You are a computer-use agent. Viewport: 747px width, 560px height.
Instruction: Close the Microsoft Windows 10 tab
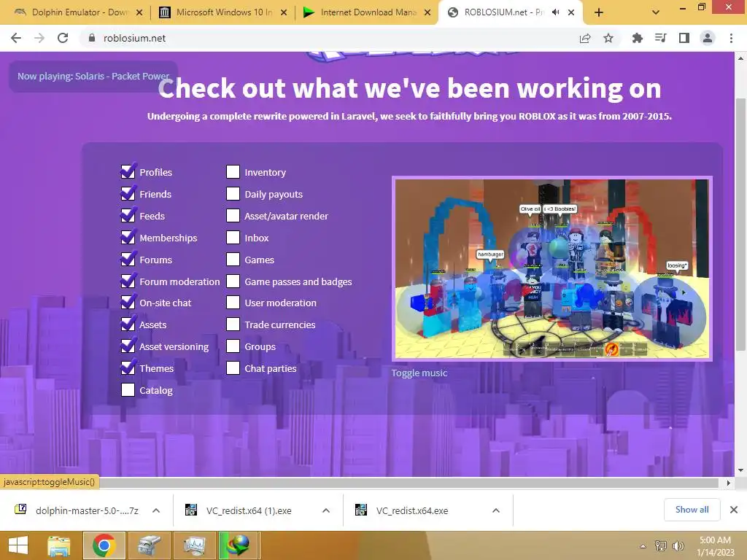click(x=284, y=13)
